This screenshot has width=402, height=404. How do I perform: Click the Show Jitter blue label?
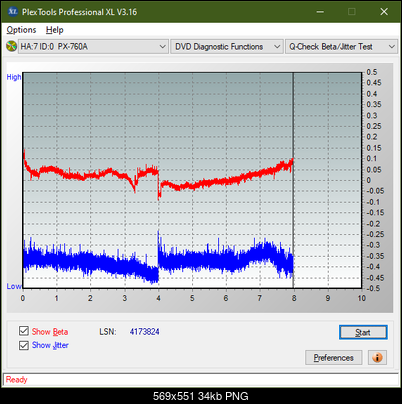50,345
